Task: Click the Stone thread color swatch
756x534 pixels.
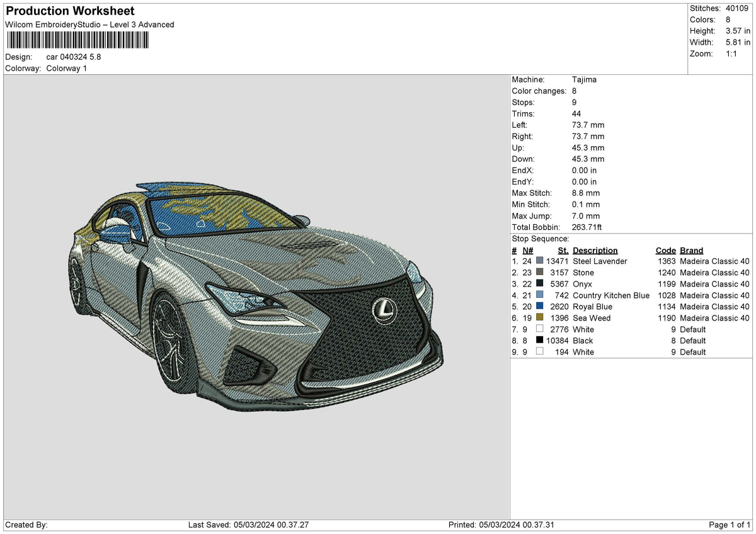Action: pyautogui.click(x=539, y=273)
